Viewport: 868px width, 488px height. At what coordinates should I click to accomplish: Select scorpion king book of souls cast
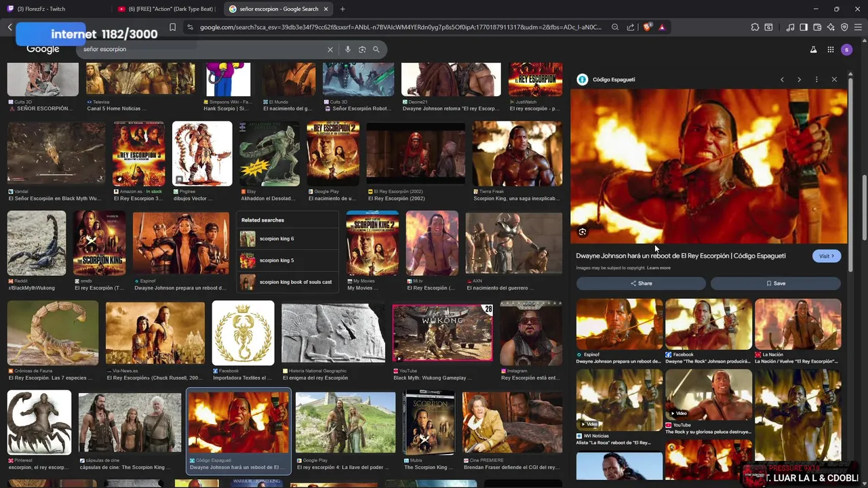[288, 282]
